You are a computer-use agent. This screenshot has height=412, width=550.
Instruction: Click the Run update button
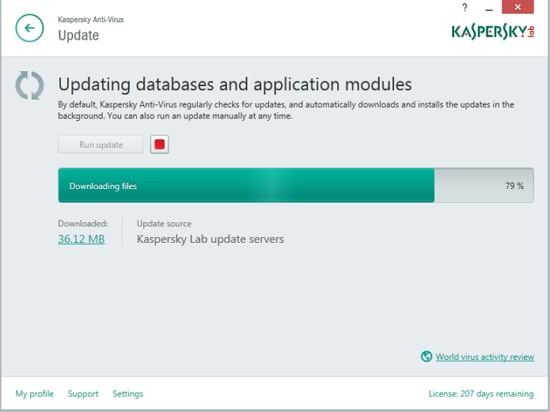(x=101, y=144)
